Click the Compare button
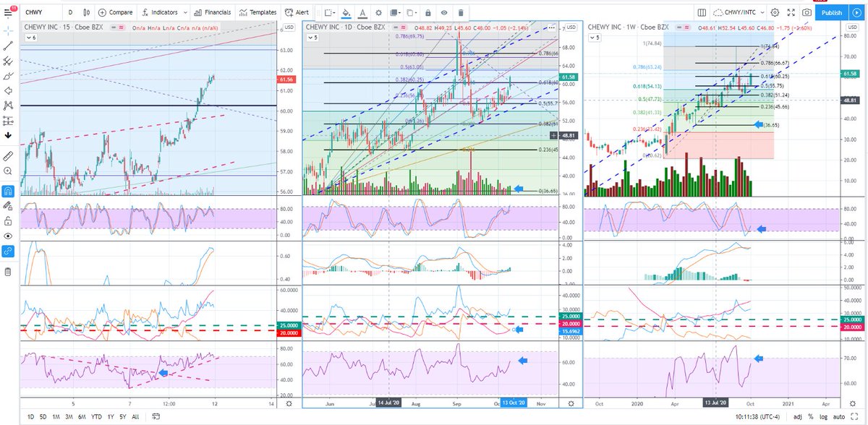 pyautogui.click(x=117, y=12)
